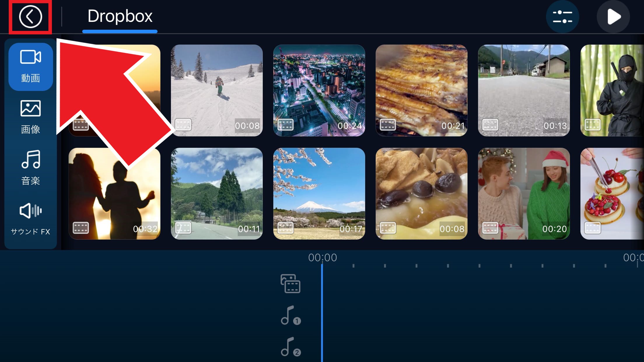Choose the snowboarder video thumbnail
Screen dimensions: 644x362
coord(217,90)
